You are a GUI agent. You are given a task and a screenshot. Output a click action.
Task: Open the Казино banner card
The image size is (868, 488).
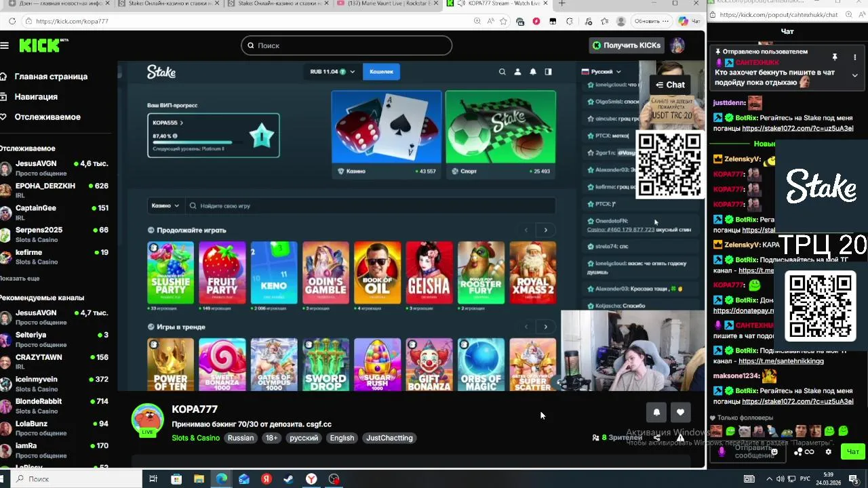pyautogui.click(x=387, y=134)
